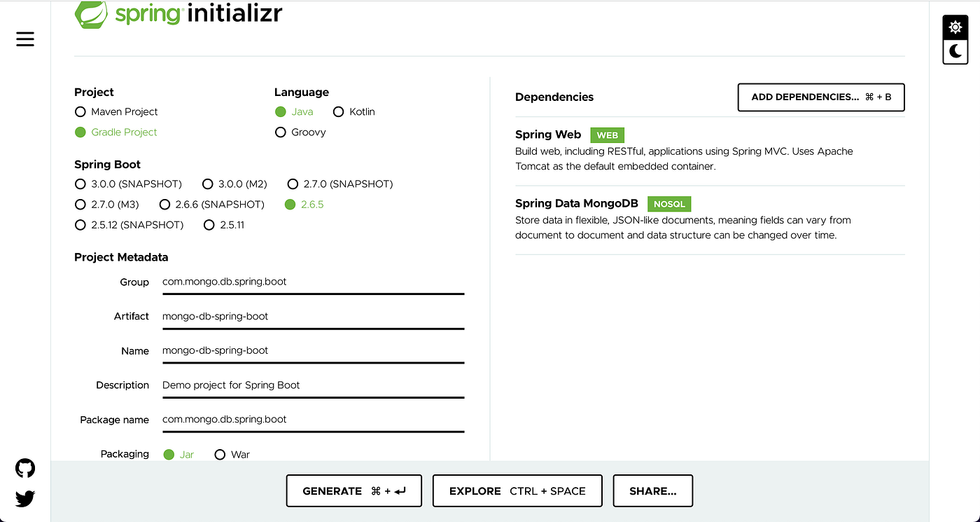Click the WEB tag next to Spring Web
The image size is (980, 522).
click(606, 135)
